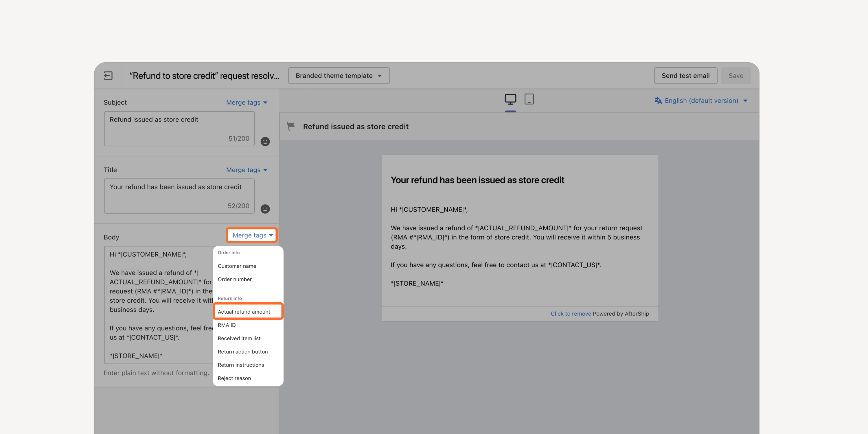Switch to desktop preview icon
This screenshot has height=434, width=868.
tap(510, 100)
